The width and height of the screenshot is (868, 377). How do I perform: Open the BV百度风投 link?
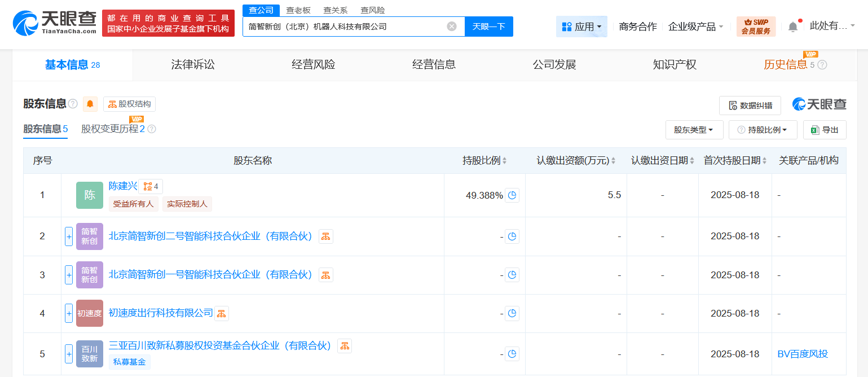click(x=803, y=354)
